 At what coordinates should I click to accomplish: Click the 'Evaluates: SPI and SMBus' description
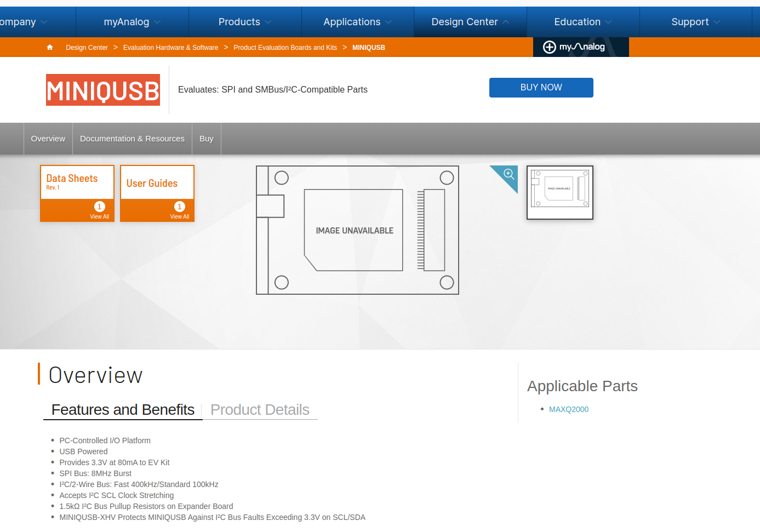pyautogui.click(x=273, y=90)
